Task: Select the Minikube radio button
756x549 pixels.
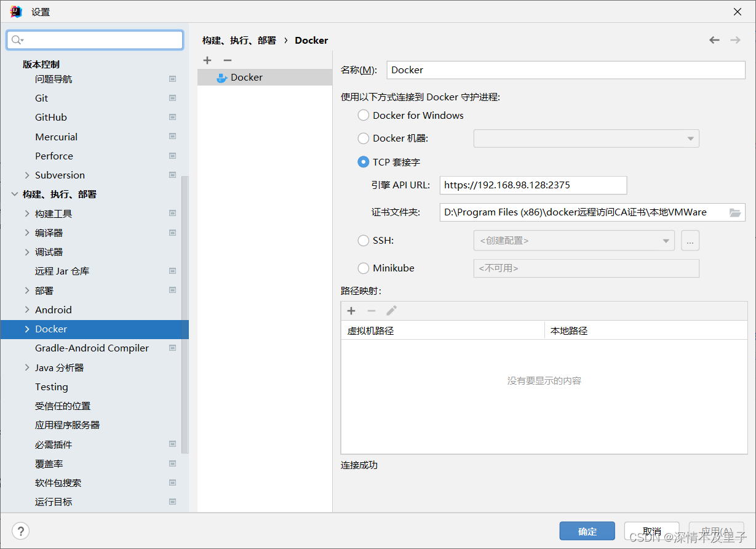Action: pyautogui.click(x=364, y=268)
